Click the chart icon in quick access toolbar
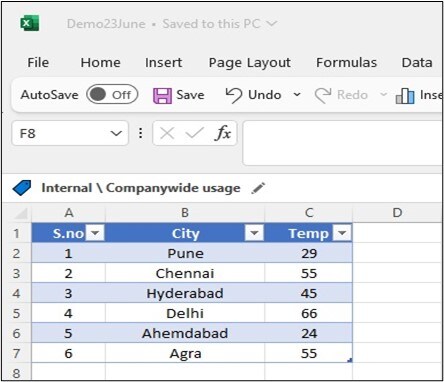Screen dimensions: 444x382 pyautogui.click(x=405, y=96)
